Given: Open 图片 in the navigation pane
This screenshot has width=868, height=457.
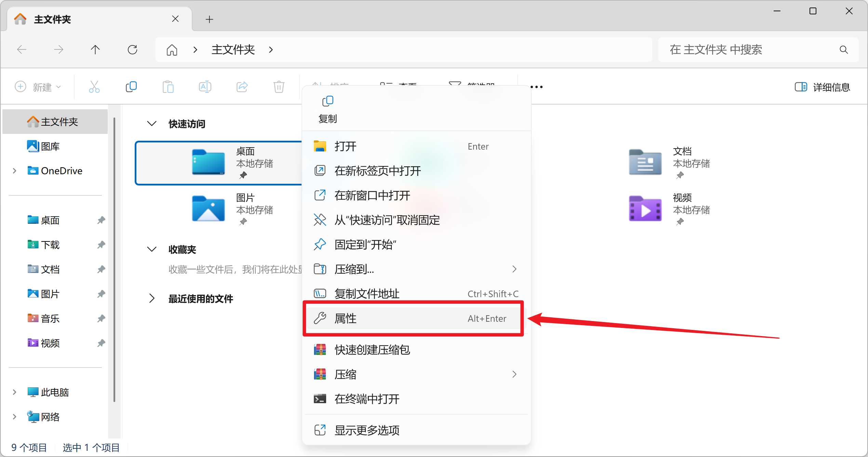Looking at the screenshot, I should [x=55, y=294].
